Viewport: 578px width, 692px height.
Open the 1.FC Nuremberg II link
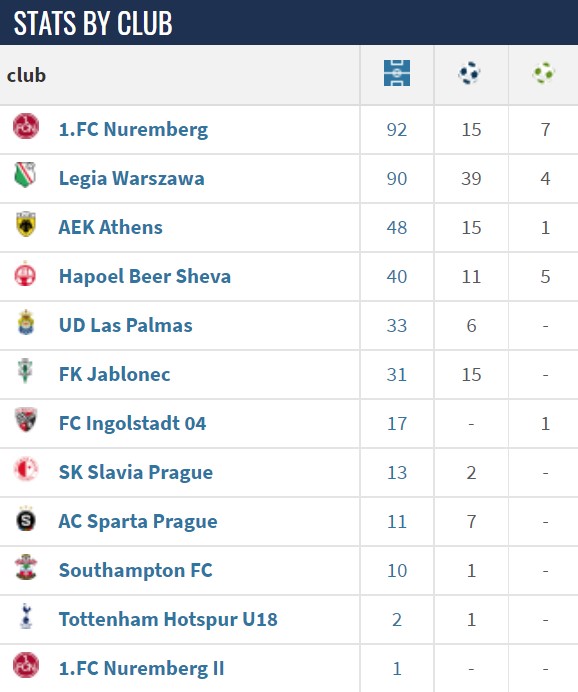(x=142, y=668)
